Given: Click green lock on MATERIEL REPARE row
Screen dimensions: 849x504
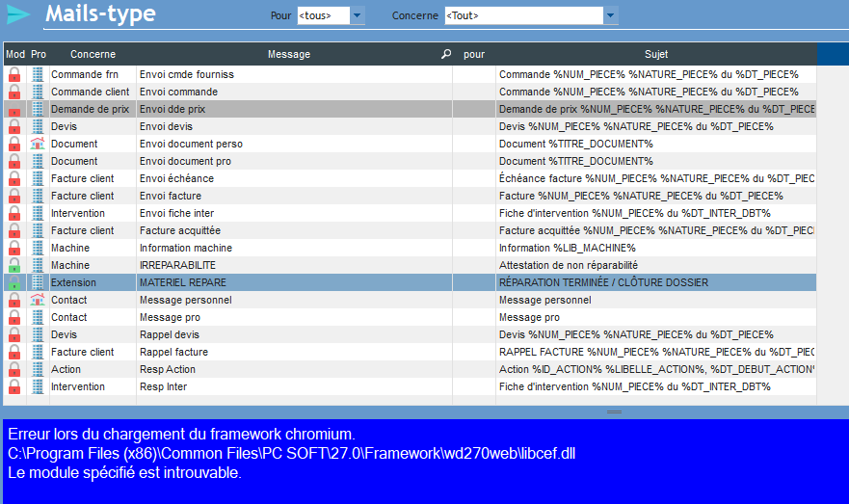Looking at the screenshot, I should tap(14, 283).
